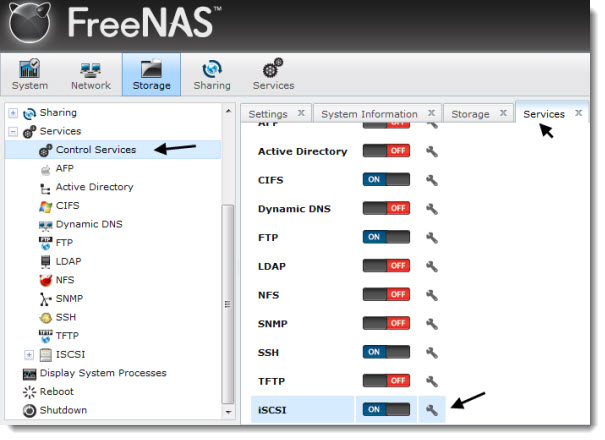Click the sidebar scrollbar up arrow
Viewport: 605px width, 440px height.
(x=228, y=111)
